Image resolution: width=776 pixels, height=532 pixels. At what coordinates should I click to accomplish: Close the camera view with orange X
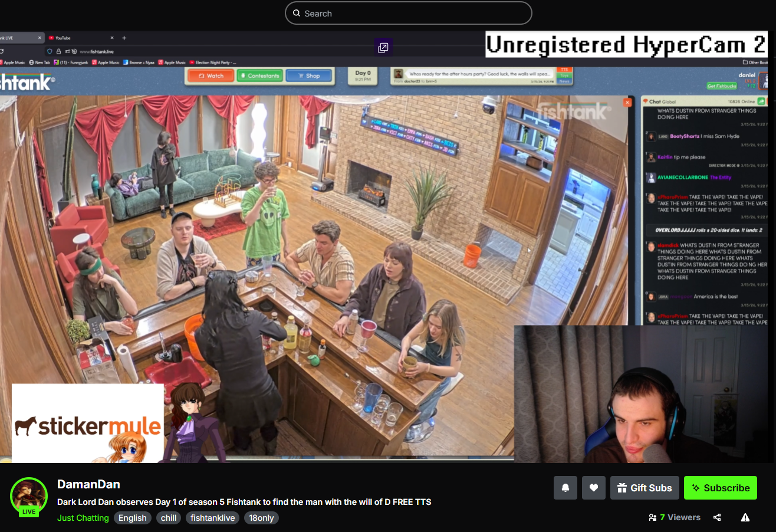click(627, 102)
